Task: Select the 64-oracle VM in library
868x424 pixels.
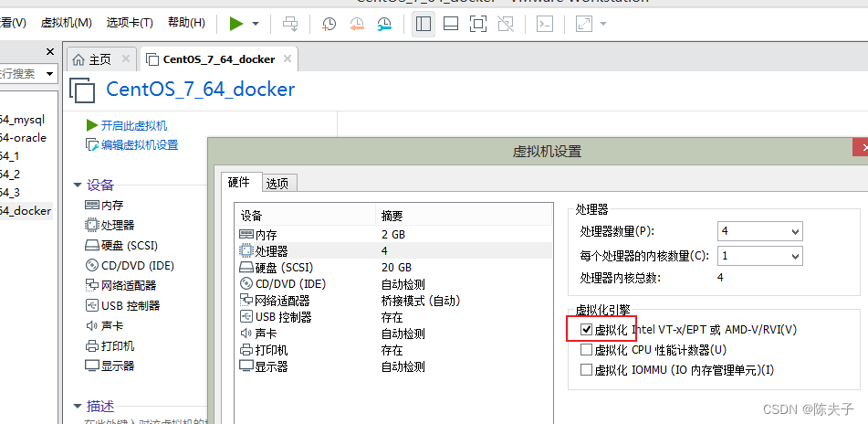Action: [23, 137]
